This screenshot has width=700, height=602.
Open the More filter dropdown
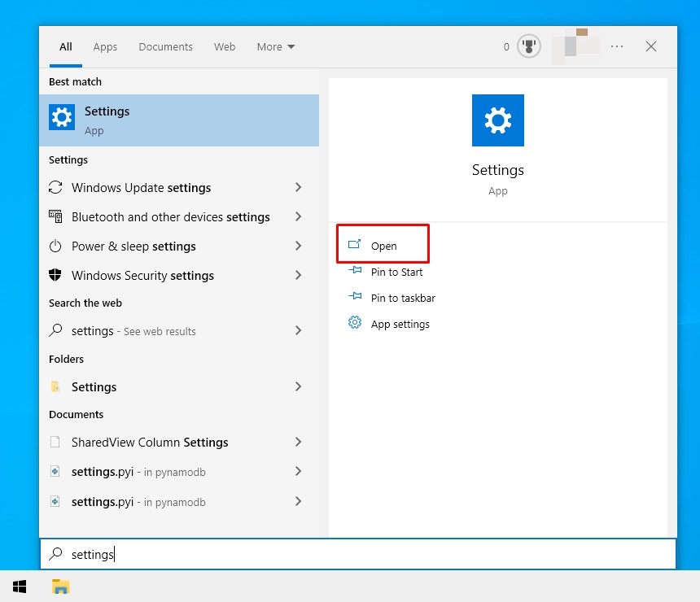275,46
